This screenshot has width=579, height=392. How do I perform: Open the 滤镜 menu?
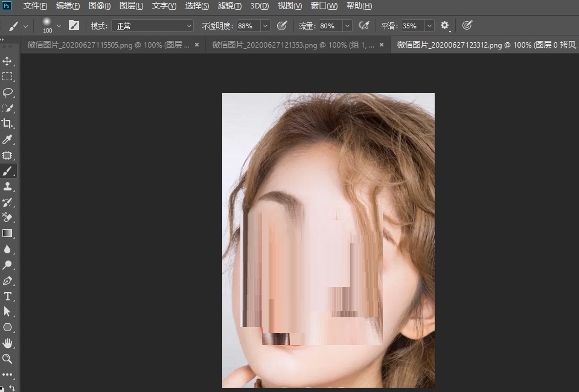click(229, 5)
